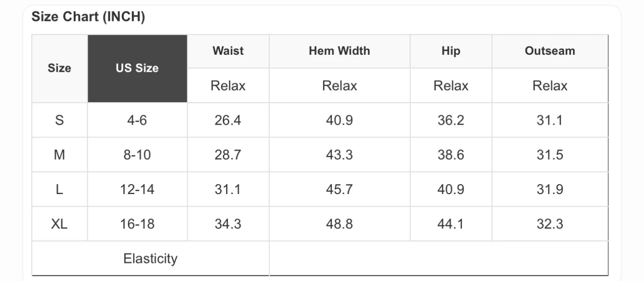Select the Hem Width column header
This screenshot has width=644, height=281.
pyautogui.click(x=339, y=51)
